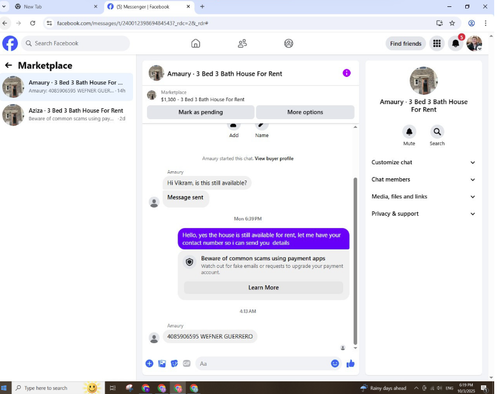
Task: Open the Windows Start button
Action: pyautogui.click(x=4, y=388)
